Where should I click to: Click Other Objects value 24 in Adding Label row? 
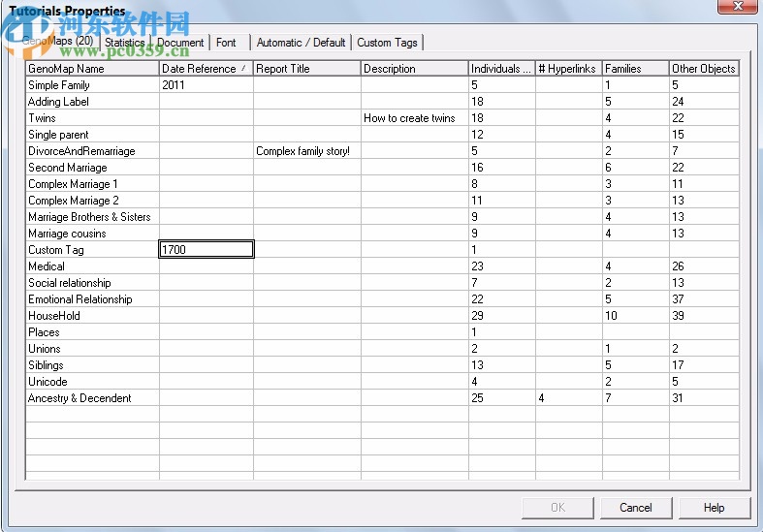coord(704,102)
